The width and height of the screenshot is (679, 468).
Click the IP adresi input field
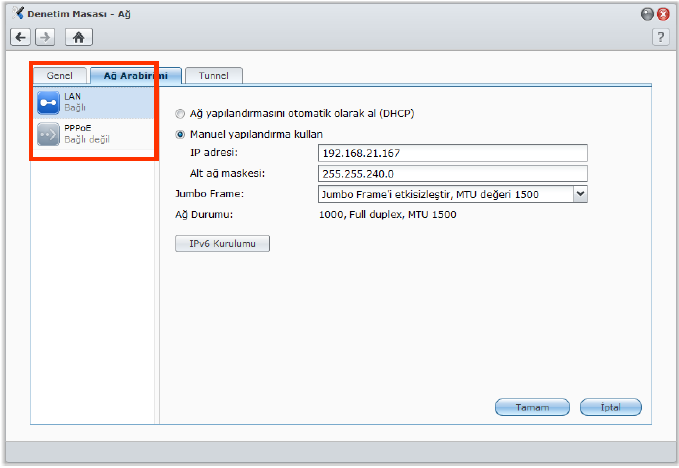[x=451, y=153]
